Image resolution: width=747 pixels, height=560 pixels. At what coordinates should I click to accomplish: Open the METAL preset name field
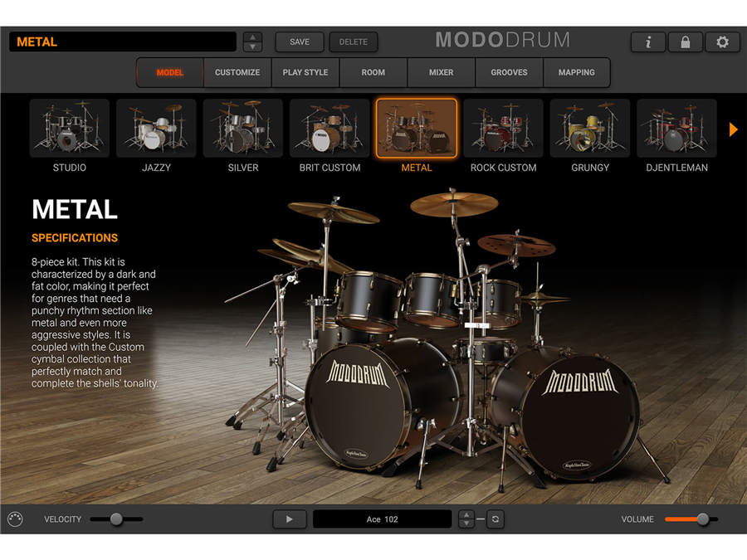click(123, 42)
